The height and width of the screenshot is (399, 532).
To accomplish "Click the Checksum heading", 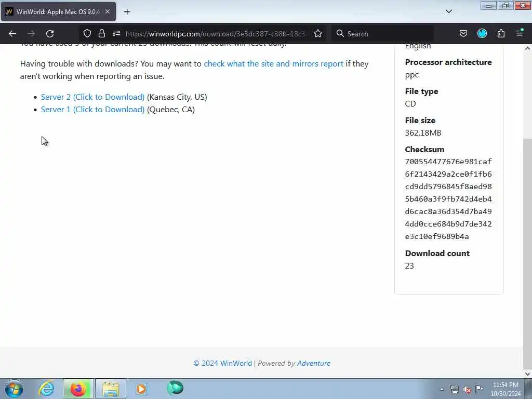I will 424,149.
